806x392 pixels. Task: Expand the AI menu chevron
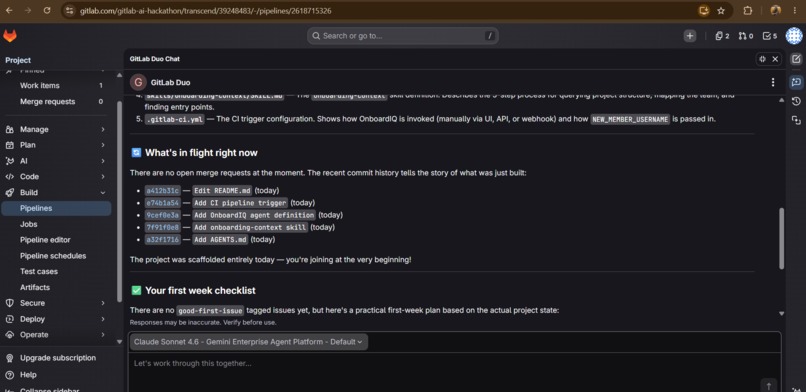coord(103,161)
